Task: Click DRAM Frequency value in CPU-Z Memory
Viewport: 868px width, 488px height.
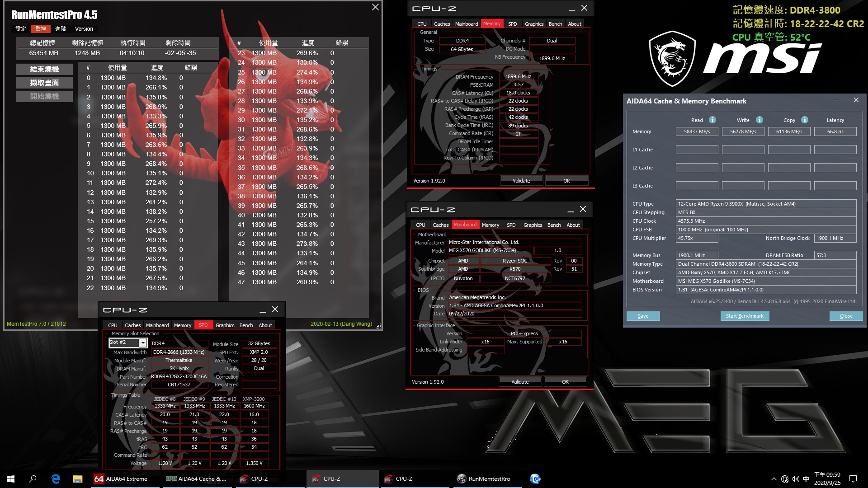Action: 518,76
